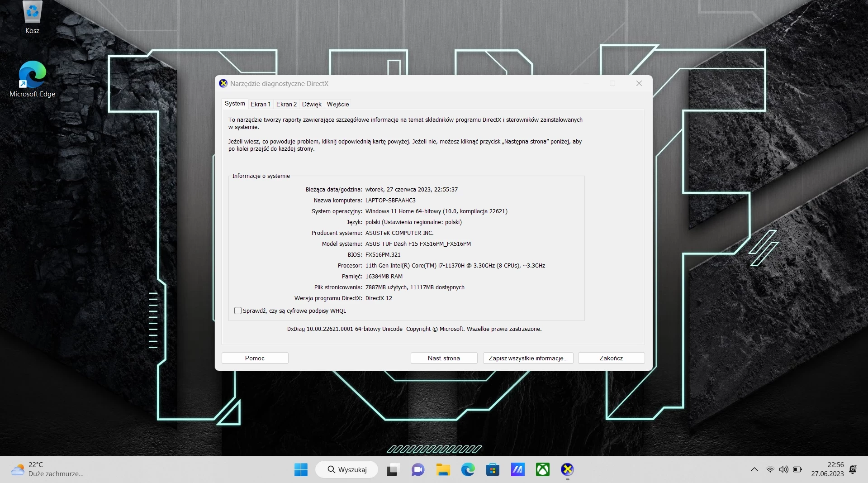Click the Zakończ button

[611, 358]
